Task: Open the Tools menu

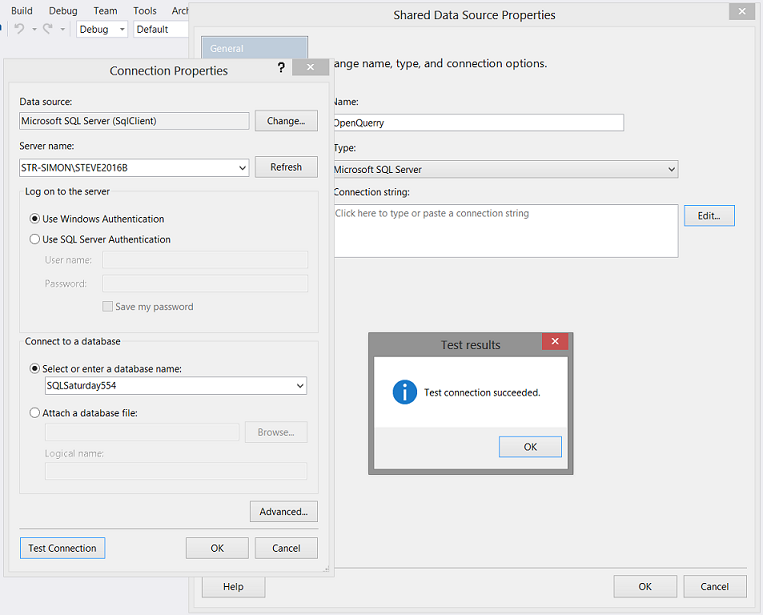Action: pos(145,10)
